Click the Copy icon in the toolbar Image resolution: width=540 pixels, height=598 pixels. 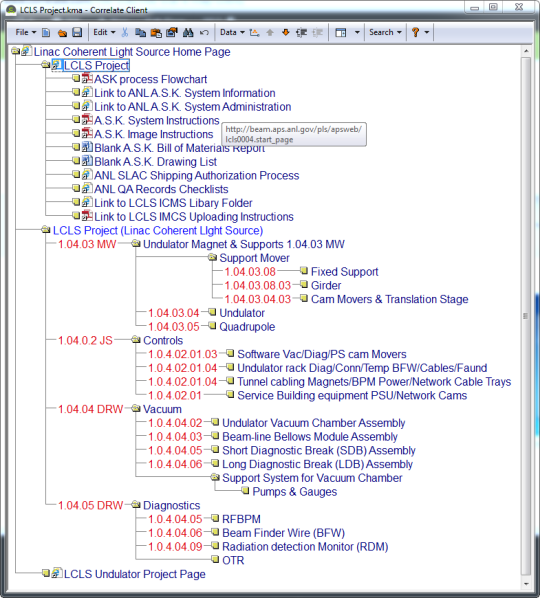point(140,33)
